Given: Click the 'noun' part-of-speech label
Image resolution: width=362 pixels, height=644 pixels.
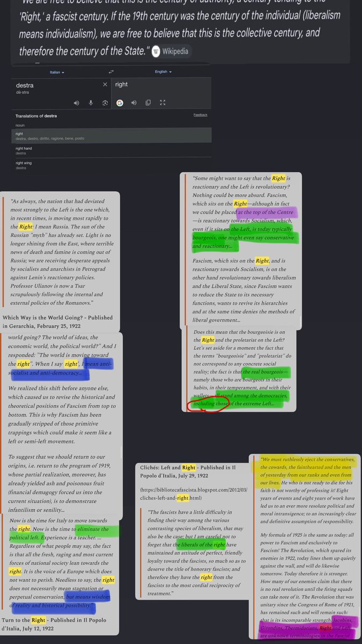Looking at the screenshot, I should [x=20, y=125].
